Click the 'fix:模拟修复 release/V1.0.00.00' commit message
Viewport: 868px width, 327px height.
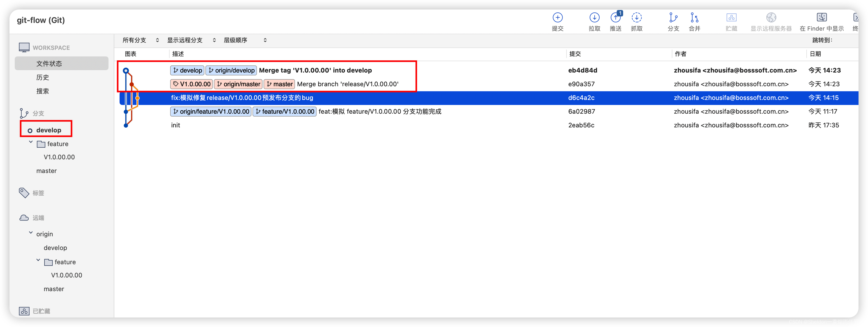point(242,98)
